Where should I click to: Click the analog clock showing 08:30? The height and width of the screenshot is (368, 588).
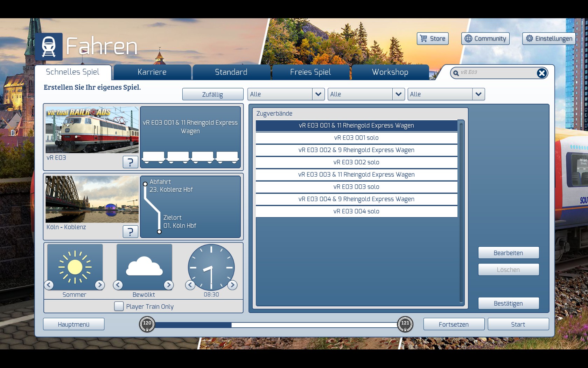211,267
